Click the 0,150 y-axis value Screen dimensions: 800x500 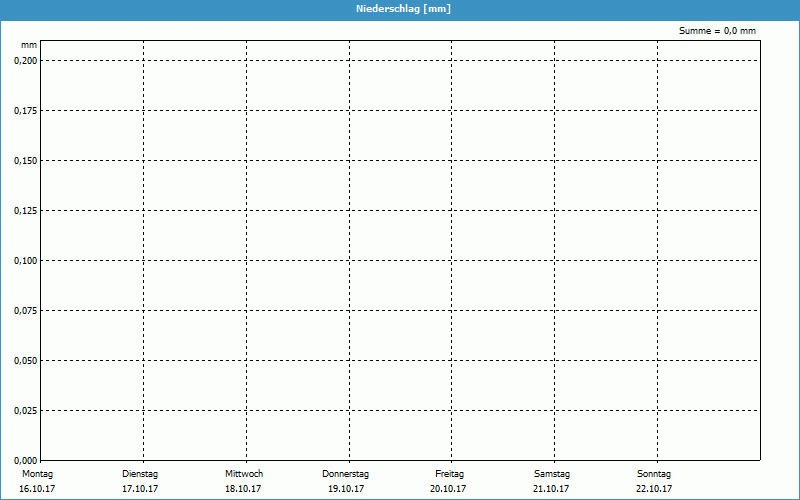(x=26, y=161)
